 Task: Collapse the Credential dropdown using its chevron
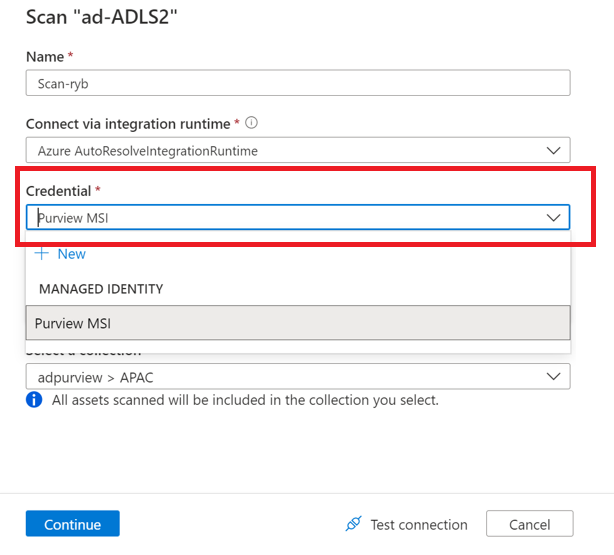tap(553, 217)
